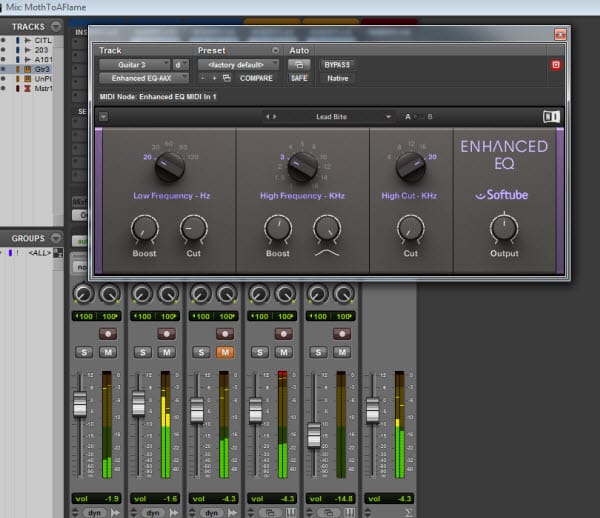Open the insert position 'd' selector
Screen dimensions: 600x518
click(x=180, y=65)
